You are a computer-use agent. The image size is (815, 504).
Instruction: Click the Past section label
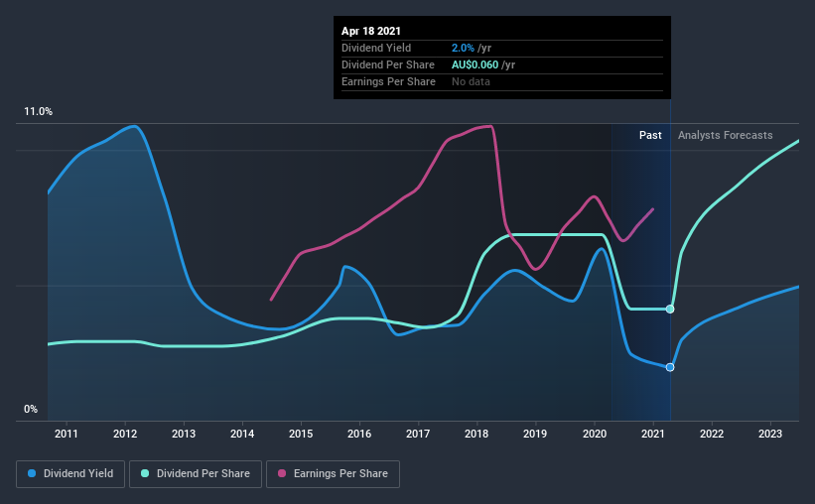(x=650, y=135)
